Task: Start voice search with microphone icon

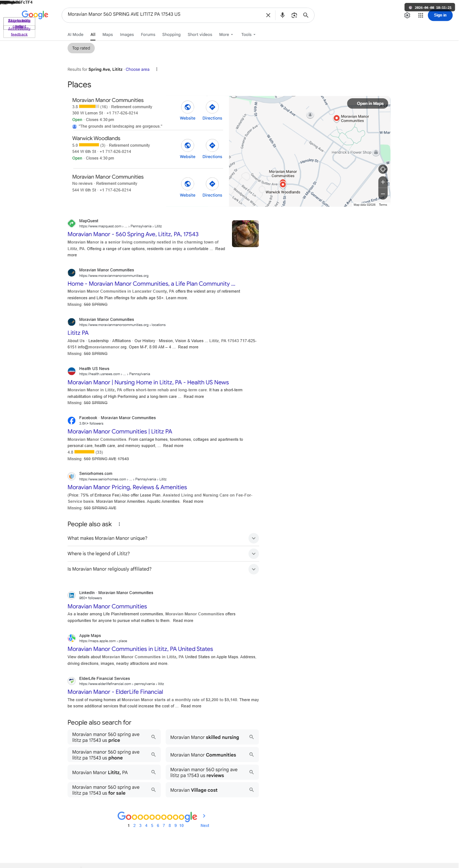Action: [x=282, y=15]
